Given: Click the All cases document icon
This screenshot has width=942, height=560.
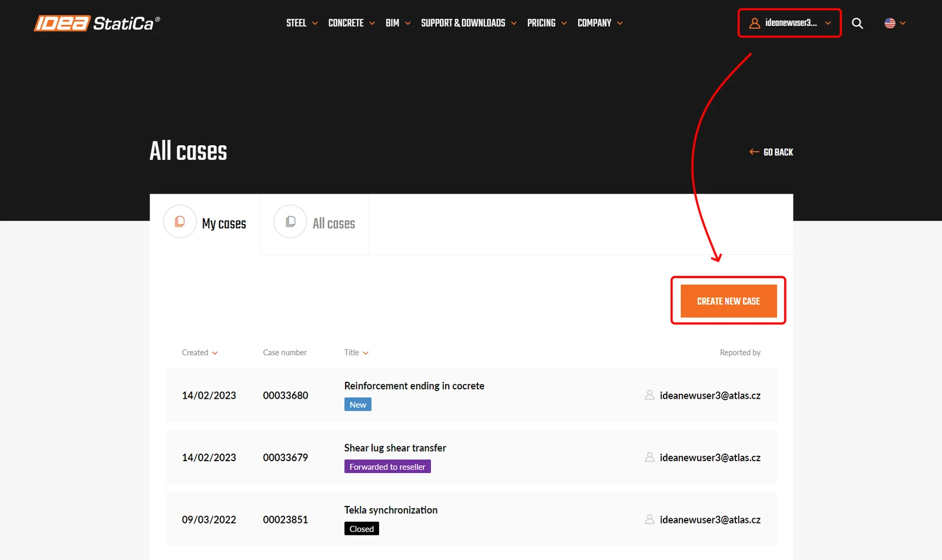Looking at the screenshot, I should (x=290, y=222).
